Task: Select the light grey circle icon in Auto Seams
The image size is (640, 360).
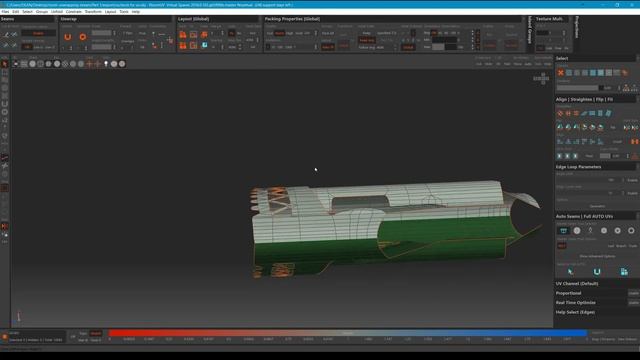Action: pyautogui.click(x=577, y=231)
